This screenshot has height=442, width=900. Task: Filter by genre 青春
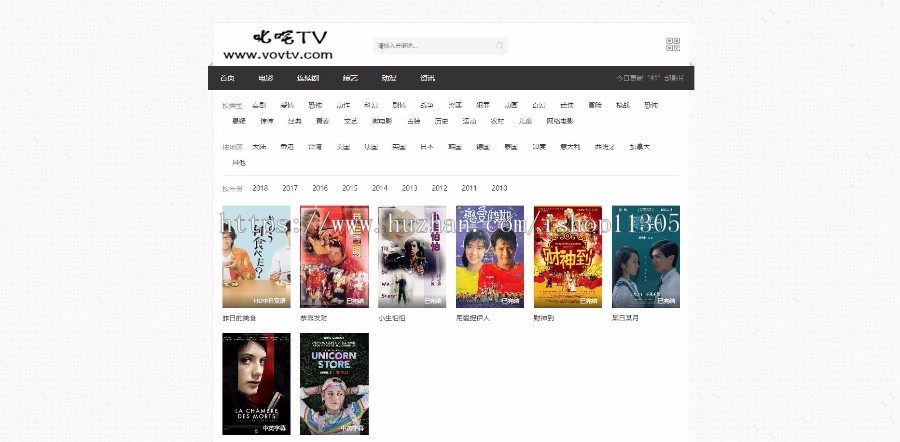[323, 121]
